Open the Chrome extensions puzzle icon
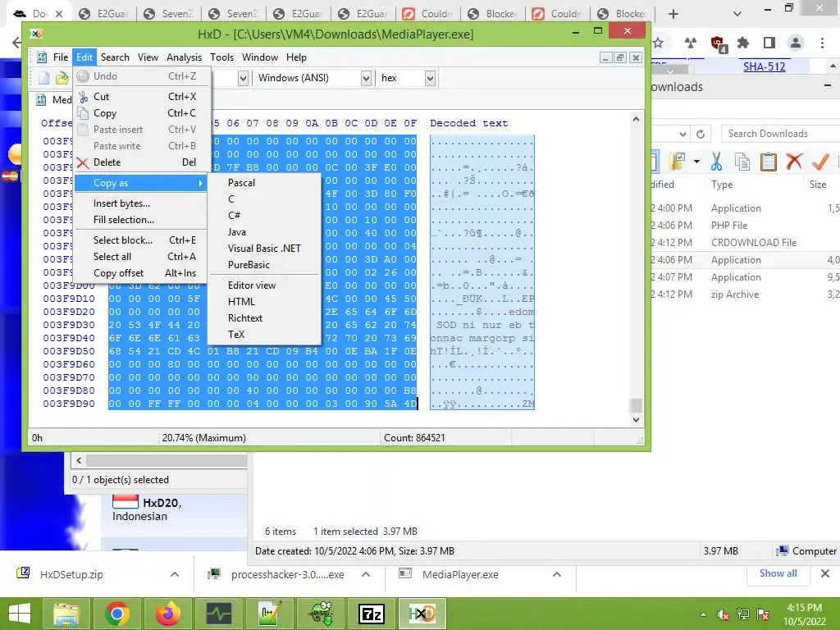 tap(743, 43)
